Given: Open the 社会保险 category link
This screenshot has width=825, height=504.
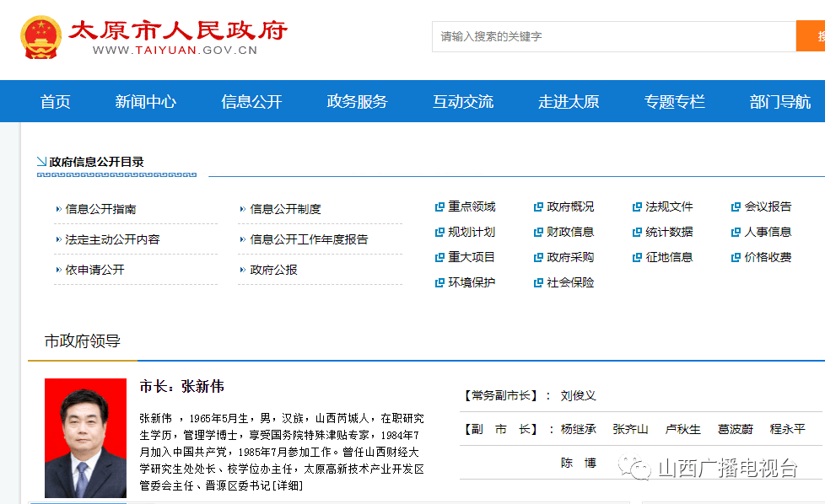Looking at the screenshot, I should point(570,282).
